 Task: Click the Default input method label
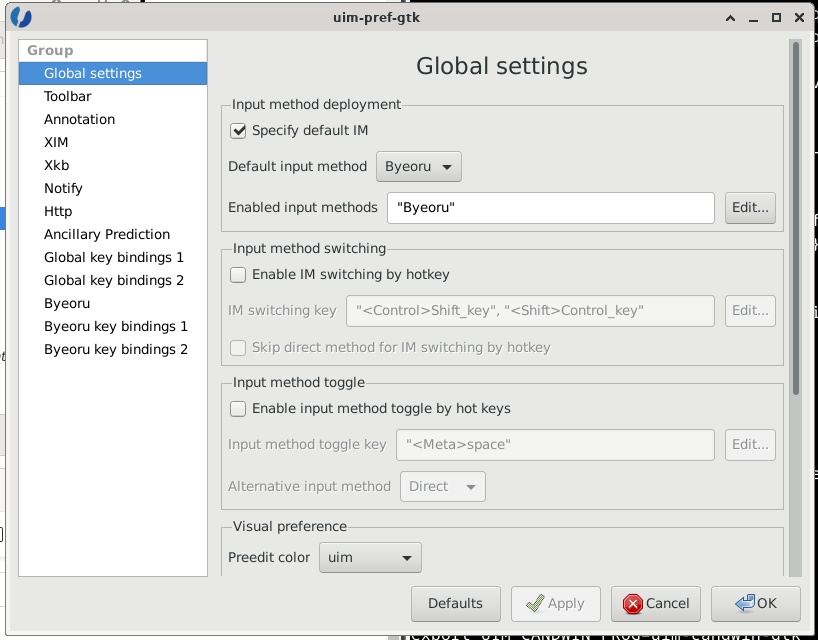point(297,166)
